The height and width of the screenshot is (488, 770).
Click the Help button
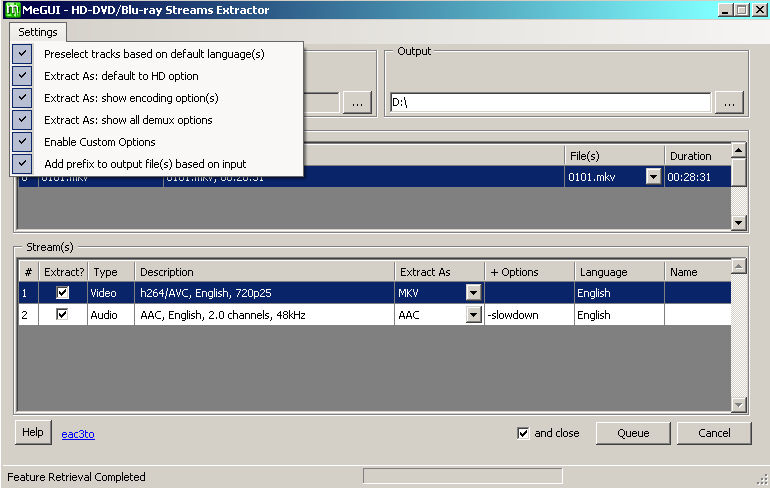(33, 433)
